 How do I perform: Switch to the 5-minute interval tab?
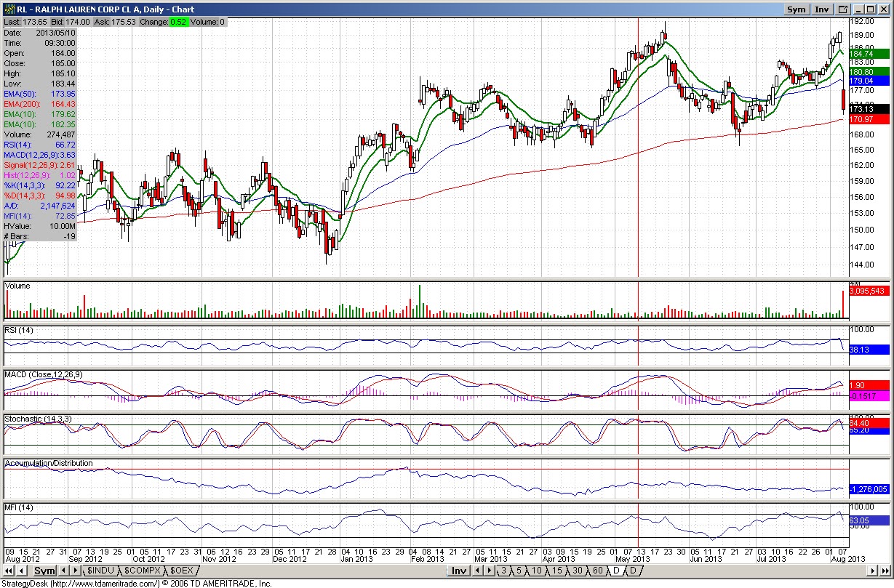pos(520,571)
